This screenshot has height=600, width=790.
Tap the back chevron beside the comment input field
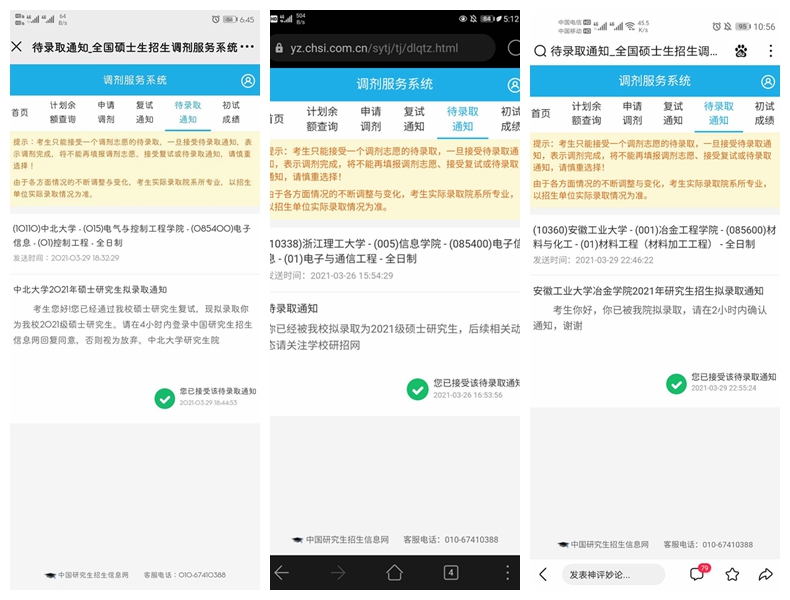[544, 575]
